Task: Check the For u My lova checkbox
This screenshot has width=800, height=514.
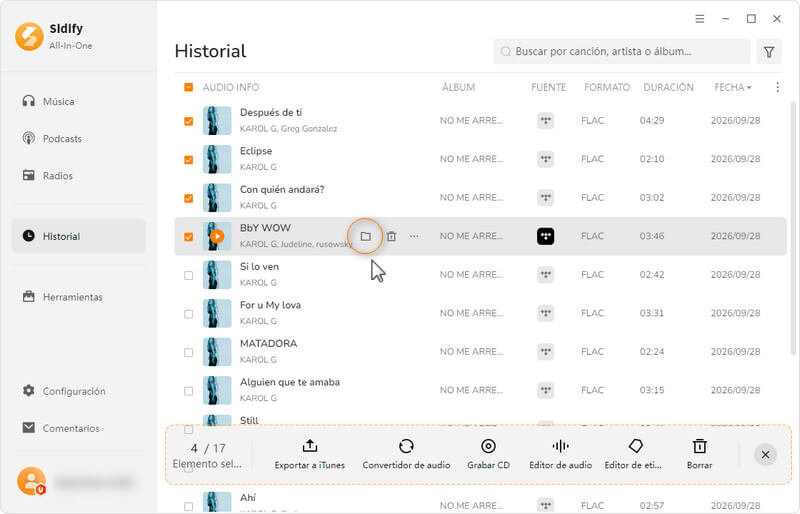Action: (188, 313)
